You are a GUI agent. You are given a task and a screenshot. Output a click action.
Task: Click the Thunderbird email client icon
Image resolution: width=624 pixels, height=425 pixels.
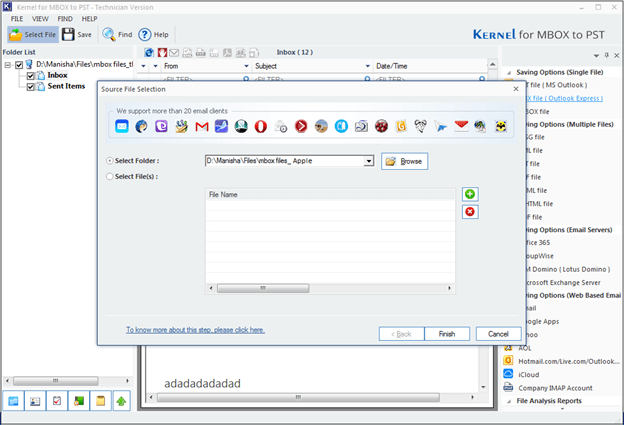click(x=141, y=127)
